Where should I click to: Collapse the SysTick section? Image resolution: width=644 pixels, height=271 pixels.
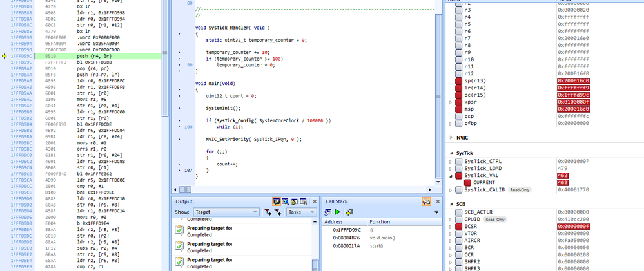click(451, 153)
